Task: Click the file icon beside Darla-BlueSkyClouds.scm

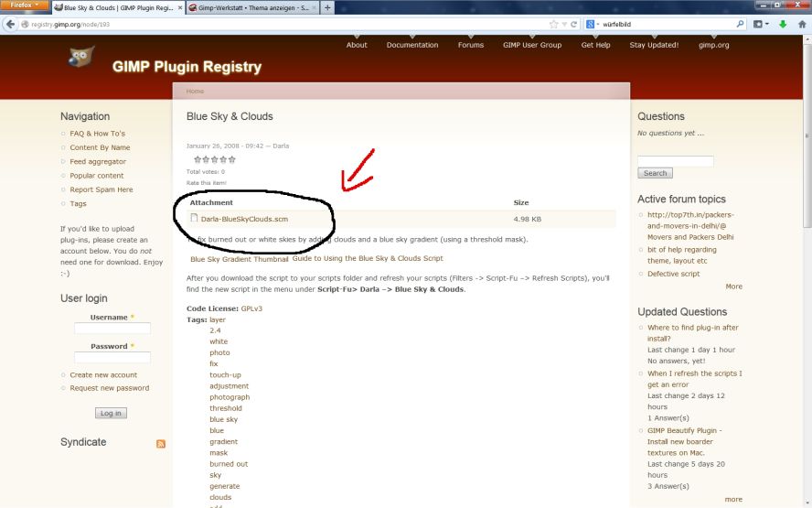Action: 194,218
